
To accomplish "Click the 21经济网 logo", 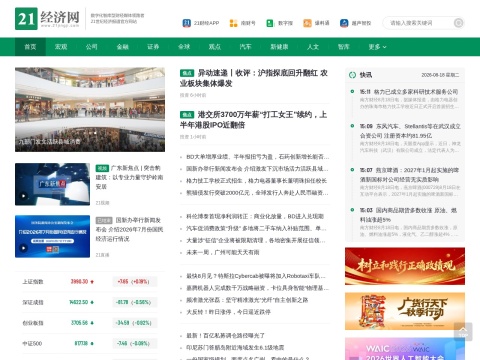I will point(47,19).
